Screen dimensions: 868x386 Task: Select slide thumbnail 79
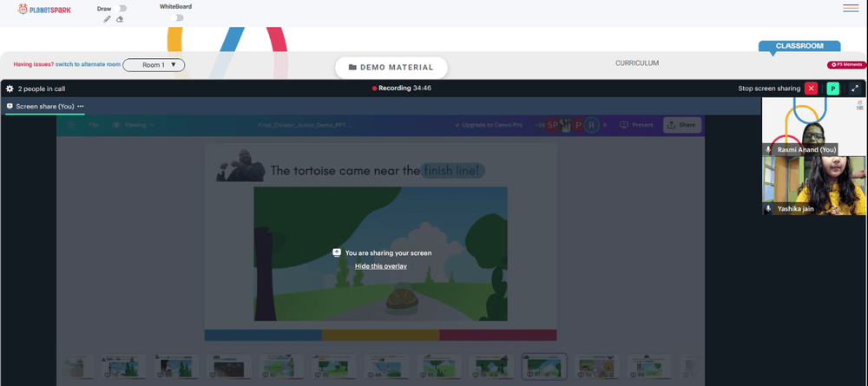tap(123, 367)
